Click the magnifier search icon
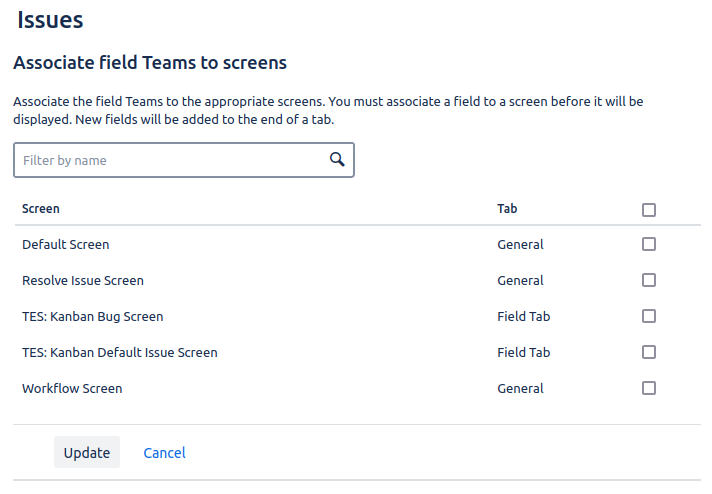712x494 pixels. tap(337, 160)
